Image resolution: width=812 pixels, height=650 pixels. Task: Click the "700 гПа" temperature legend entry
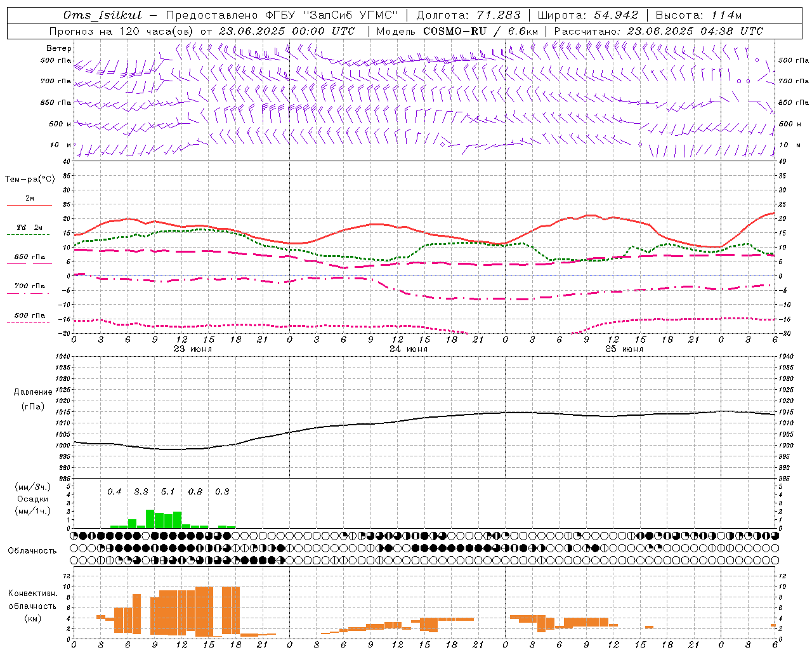tap(30, 286)
